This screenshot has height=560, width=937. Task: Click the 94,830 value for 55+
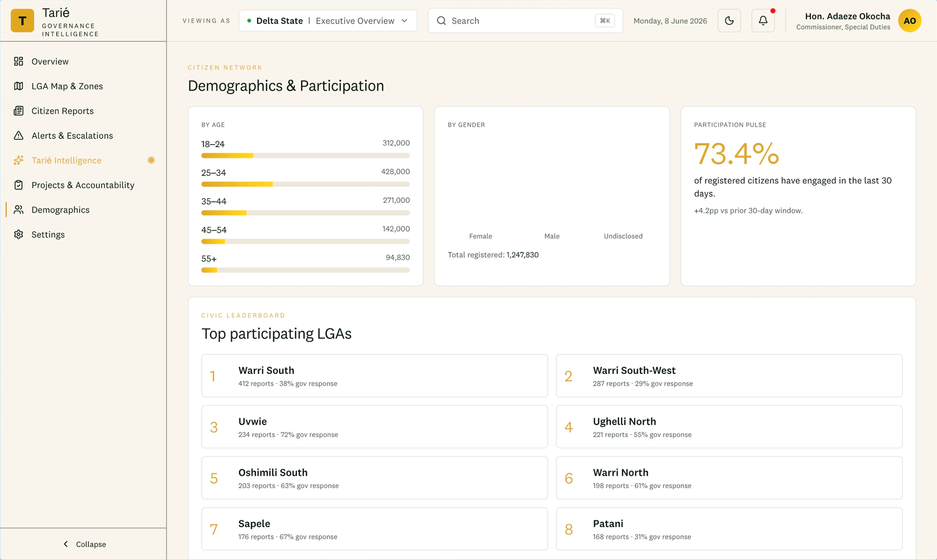tap(397, 257)
